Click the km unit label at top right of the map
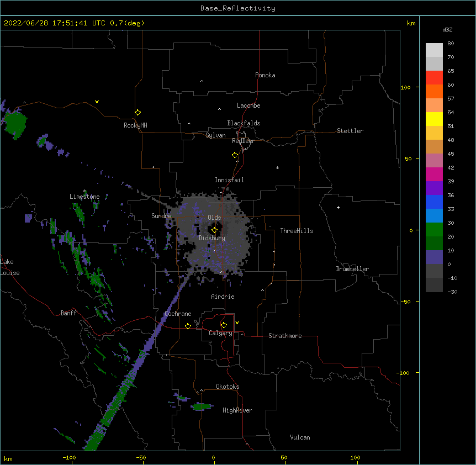476x465 pixels. point(411,23)
